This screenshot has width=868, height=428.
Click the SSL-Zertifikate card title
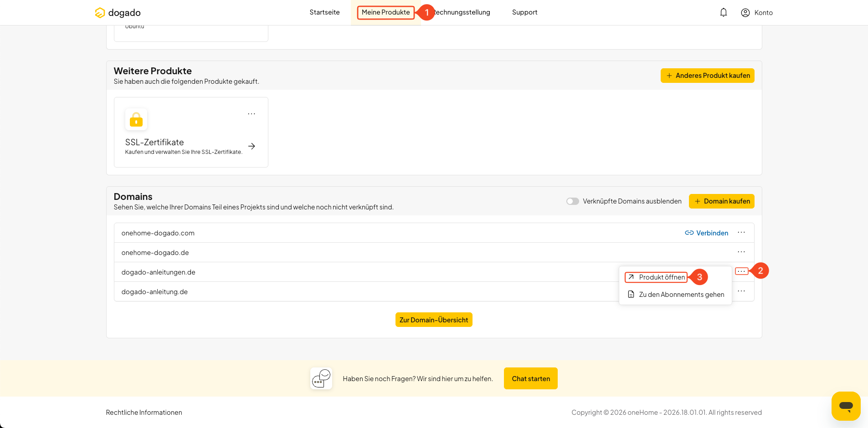tap(154, 143)
